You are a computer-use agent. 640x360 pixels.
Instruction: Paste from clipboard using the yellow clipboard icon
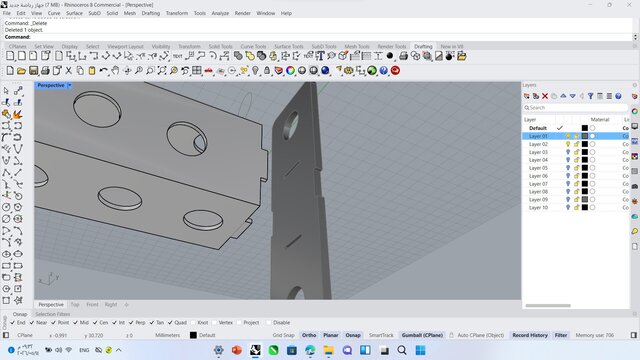pos(92,71)
